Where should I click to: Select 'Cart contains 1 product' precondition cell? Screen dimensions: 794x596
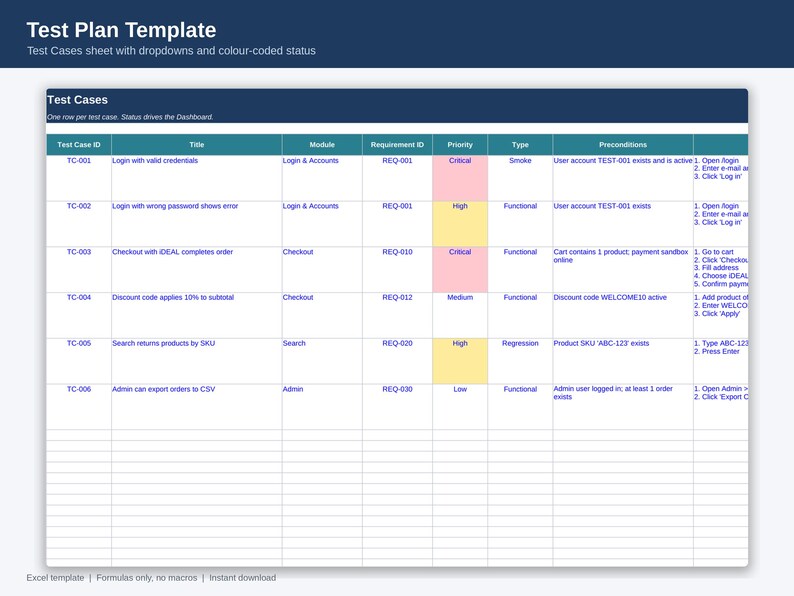pyautogui.click(x=623, y=270)
